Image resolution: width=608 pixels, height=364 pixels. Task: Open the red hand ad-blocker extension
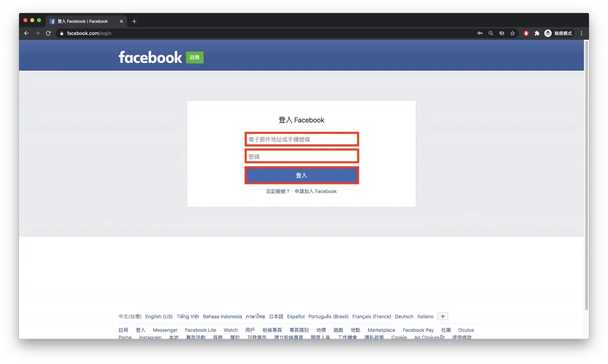[x=526, y=33]
